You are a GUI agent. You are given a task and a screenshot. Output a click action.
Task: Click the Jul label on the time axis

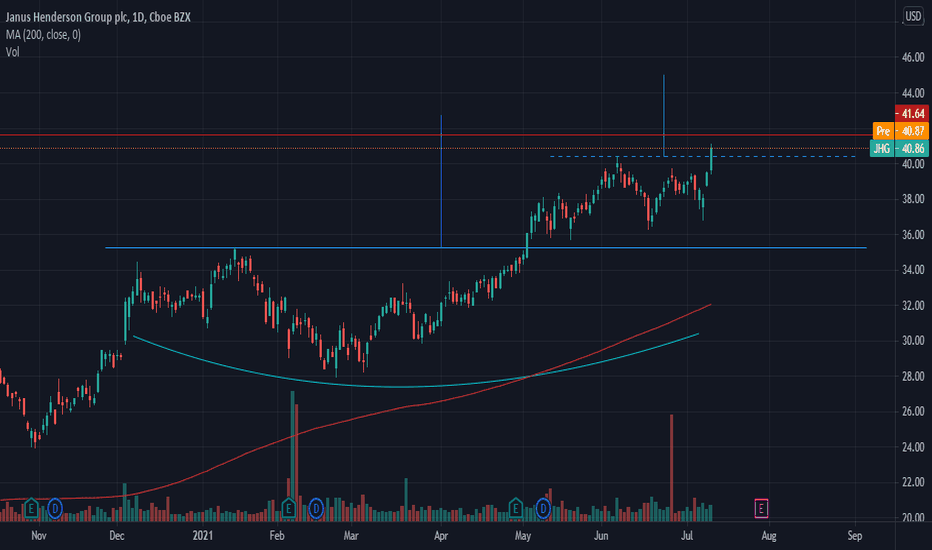[x=687, y=536]
